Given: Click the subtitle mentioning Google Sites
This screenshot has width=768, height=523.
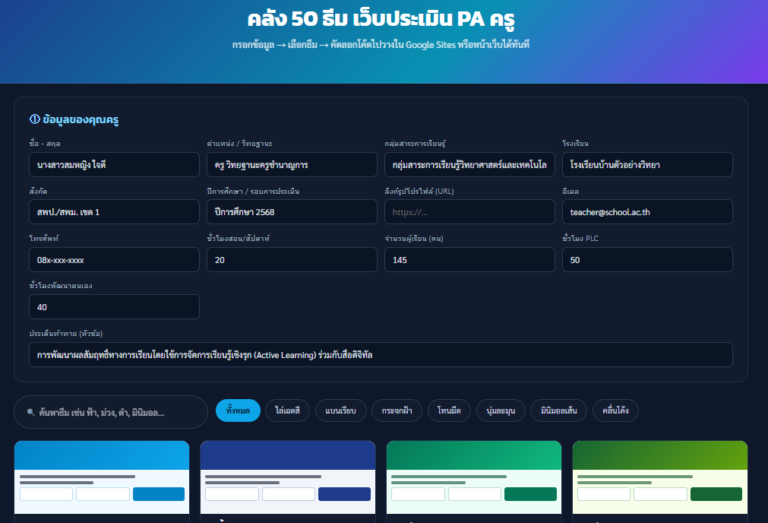Looking at the screenshot, I should [x=381, y=45].
